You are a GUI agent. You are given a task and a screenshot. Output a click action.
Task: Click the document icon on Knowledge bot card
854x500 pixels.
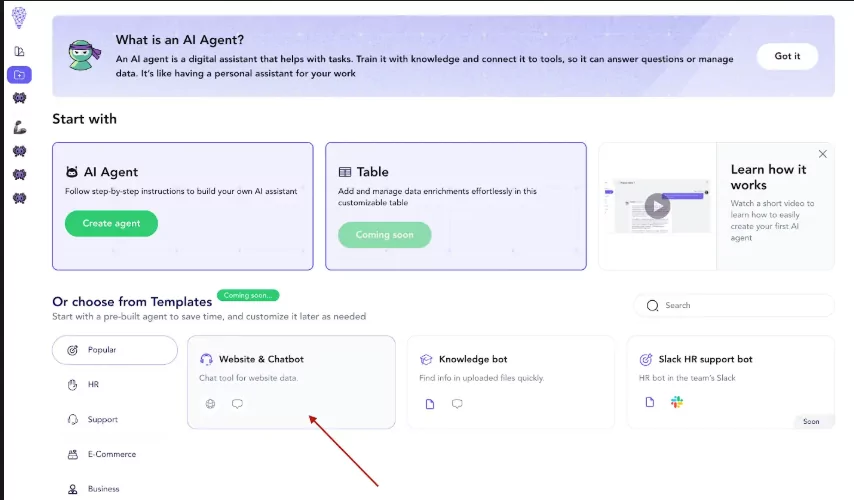[x=430, y=404]
